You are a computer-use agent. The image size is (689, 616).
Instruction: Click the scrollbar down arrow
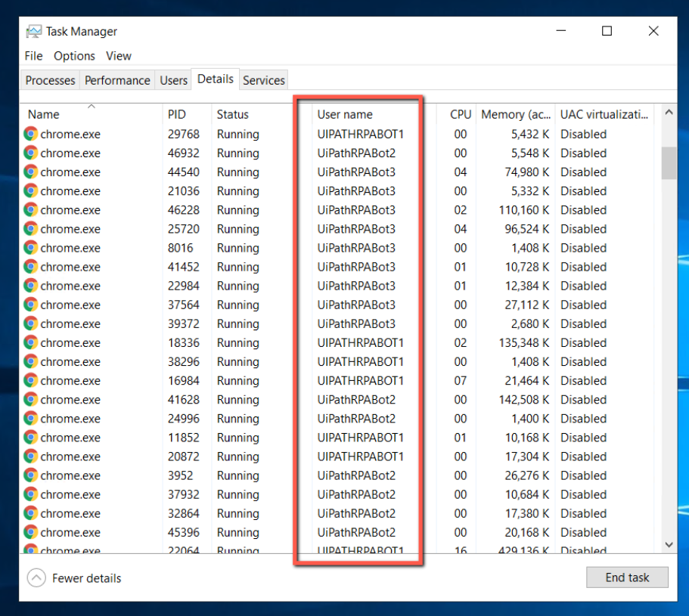click(x=668, y=544)
